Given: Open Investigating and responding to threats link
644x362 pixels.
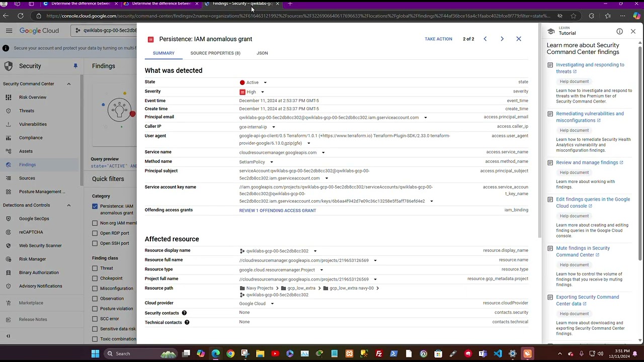Looking at the screenshot, I should (x=590, y=68).
